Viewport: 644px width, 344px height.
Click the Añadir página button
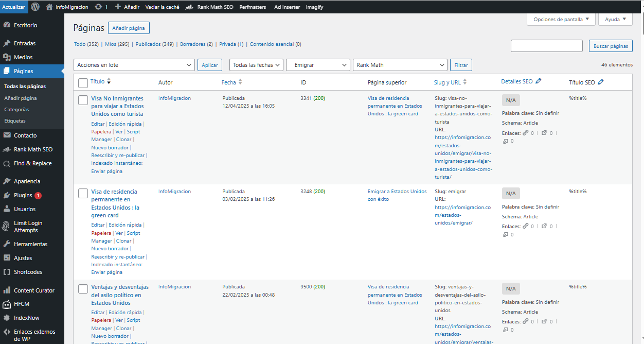tap(129, 28)
